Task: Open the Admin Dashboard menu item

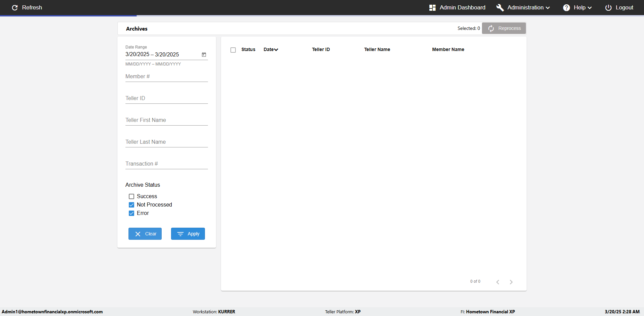Action: 457,7
